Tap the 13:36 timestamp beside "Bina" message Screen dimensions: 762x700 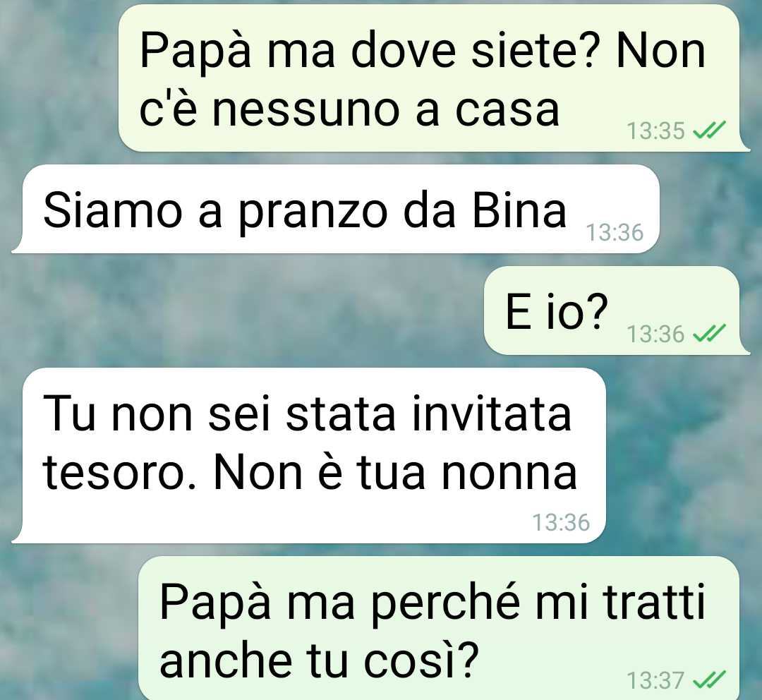click(615, 232)
